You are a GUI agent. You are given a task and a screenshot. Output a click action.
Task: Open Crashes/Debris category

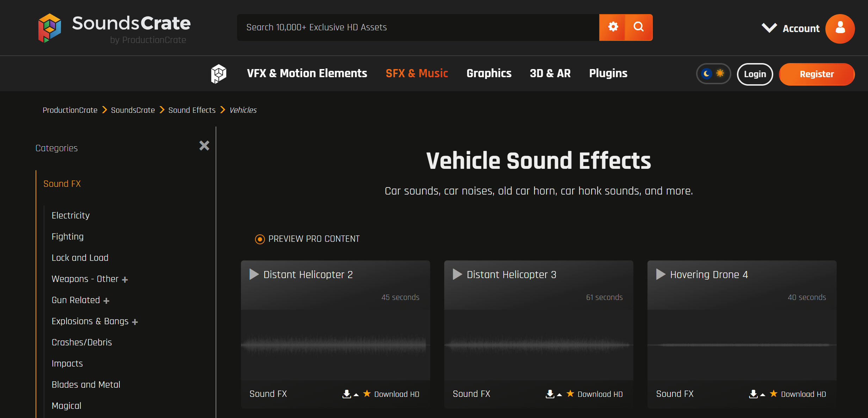[x=82, y=342]
